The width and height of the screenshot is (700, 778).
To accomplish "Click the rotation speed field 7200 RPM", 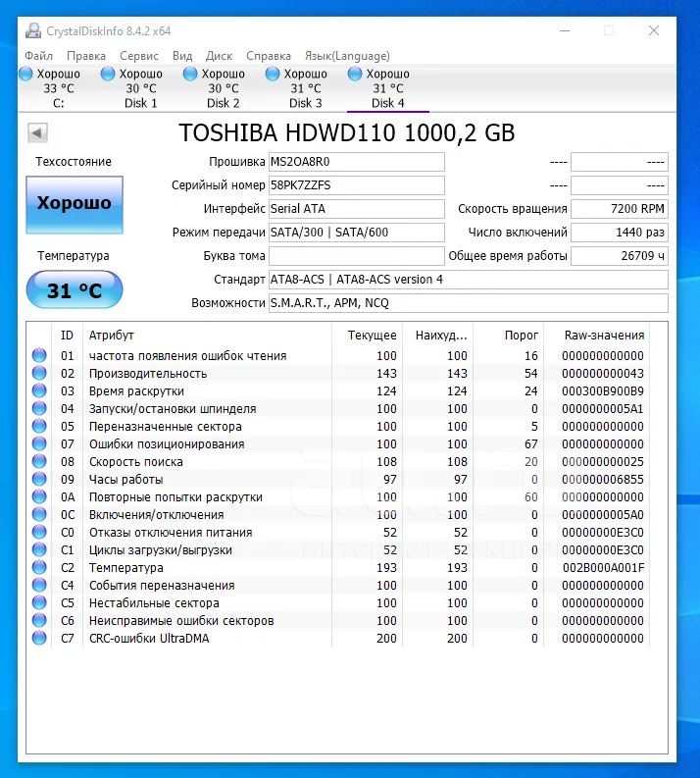I will pyautogui.click(x=620, y=209).
